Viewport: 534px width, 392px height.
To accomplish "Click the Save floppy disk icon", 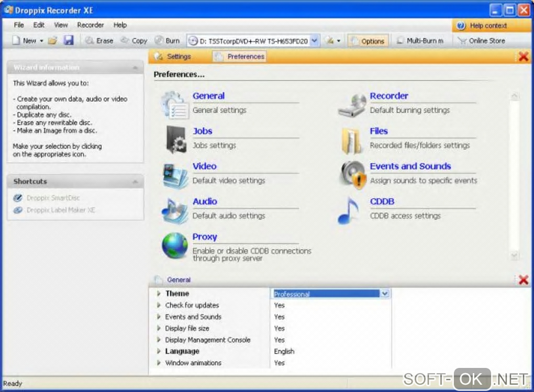I will pos(69,40).
